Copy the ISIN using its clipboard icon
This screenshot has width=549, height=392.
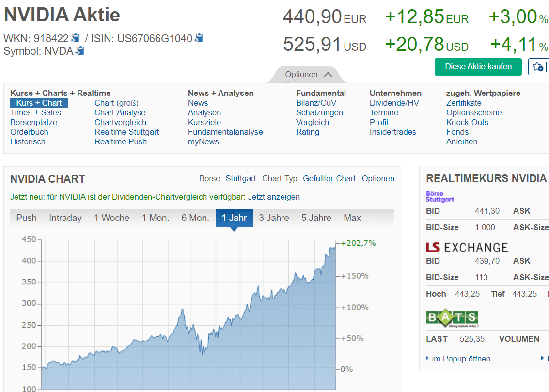[199, 37]
